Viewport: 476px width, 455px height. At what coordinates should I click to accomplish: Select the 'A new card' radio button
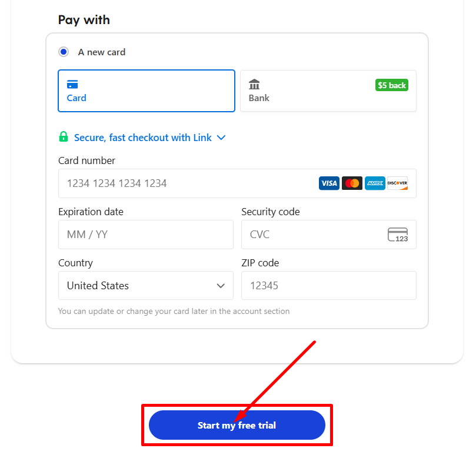tap(64, 52)
